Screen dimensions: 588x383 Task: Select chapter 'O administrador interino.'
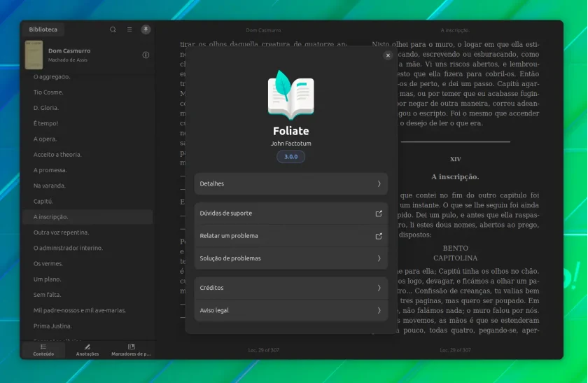pos(87,248)
